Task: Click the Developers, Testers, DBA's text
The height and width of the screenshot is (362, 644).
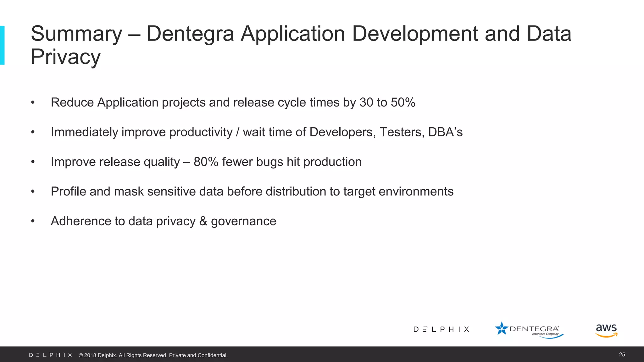Action: tap(386, 132)
